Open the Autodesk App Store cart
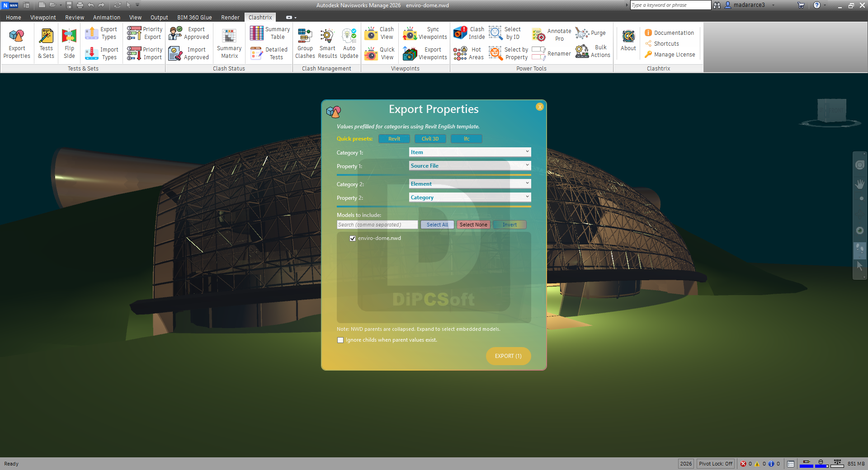868x470 pixels. pyautogui.click(x=801, y=5)
